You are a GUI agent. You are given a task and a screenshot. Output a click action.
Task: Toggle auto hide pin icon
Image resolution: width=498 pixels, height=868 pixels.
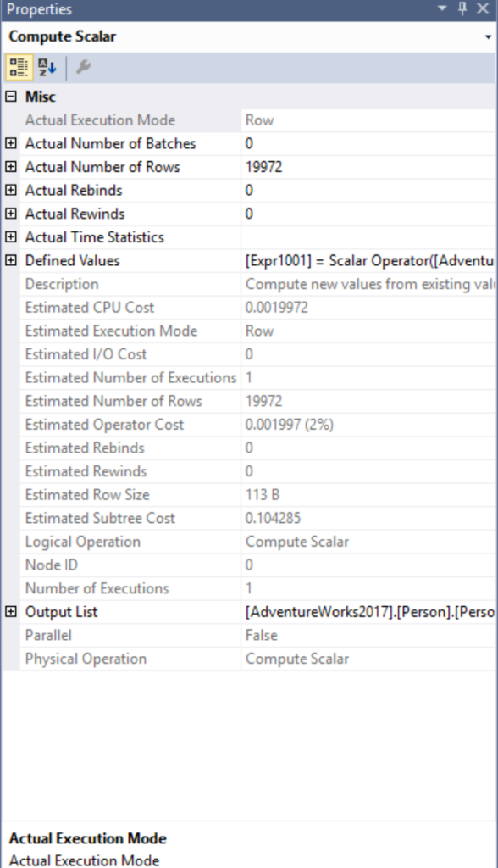tap(462, 8)
